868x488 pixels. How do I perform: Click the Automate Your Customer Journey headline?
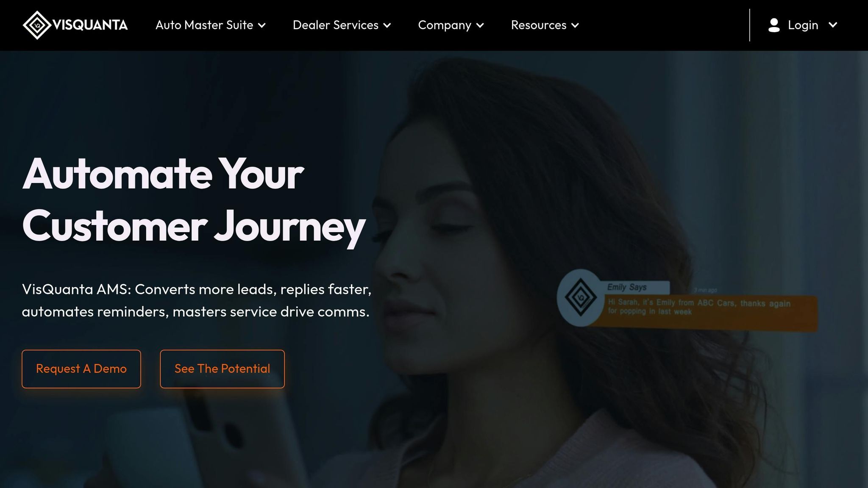click(x=194, y=200)
